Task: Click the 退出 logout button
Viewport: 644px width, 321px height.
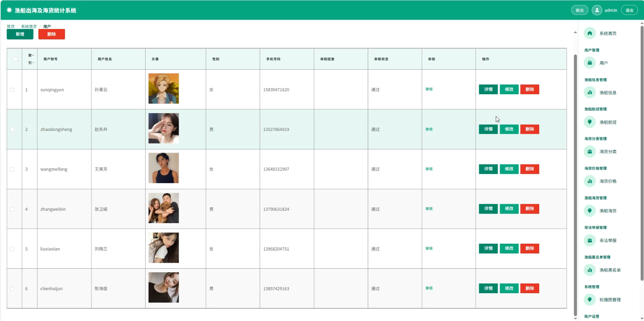Action: pos(629,10)
